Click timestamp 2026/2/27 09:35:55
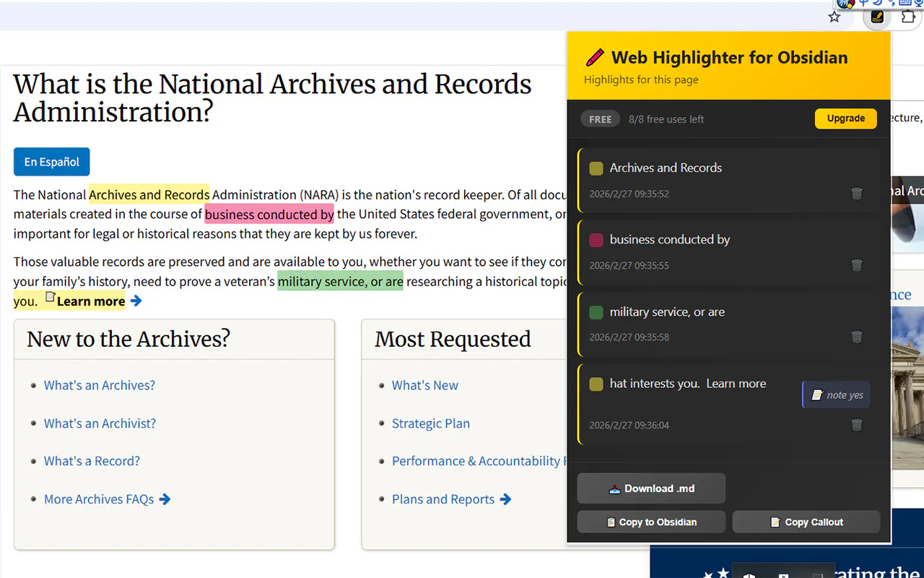The height and width of the screenshot is (578, 924). click(x=629, y=265)
